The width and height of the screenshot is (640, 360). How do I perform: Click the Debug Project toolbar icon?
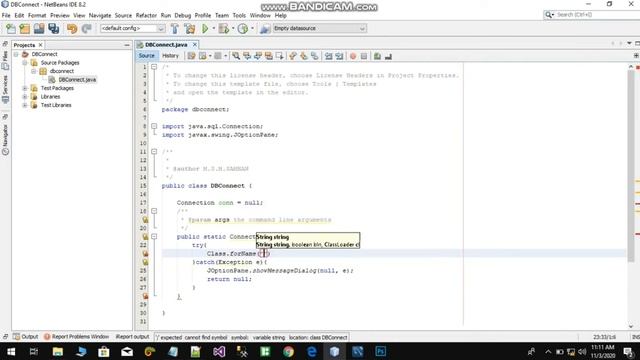[x=224, y=28]
